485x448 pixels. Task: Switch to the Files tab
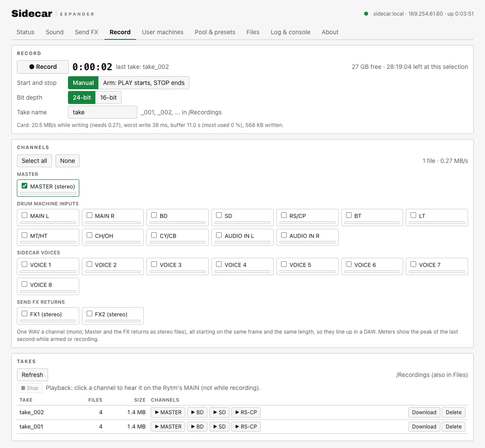[253, 32]
